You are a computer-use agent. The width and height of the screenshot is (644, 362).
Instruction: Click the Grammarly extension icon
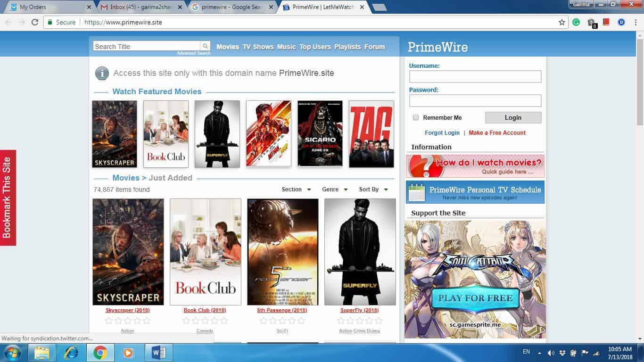(576, 22)
